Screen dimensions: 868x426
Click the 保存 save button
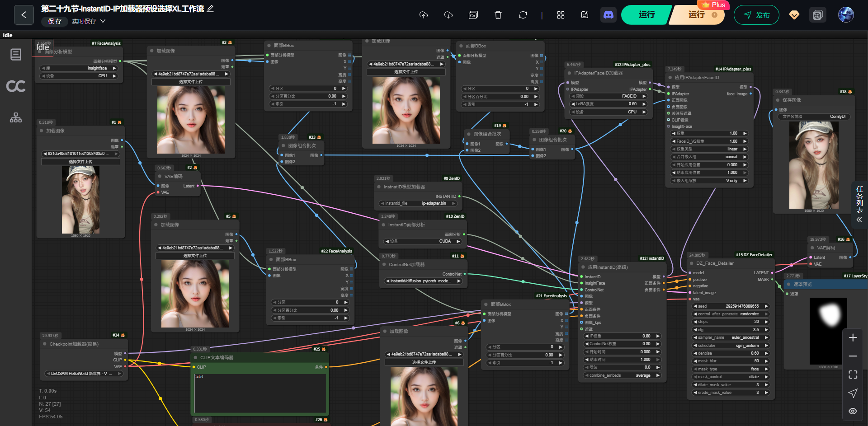pyautogui.click(x=55, y=21)
